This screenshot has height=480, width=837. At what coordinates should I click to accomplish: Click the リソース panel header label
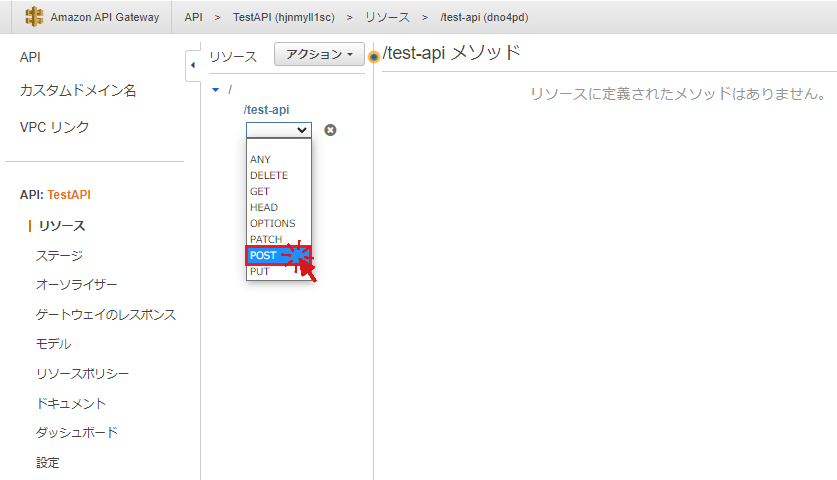coord(233,56)
